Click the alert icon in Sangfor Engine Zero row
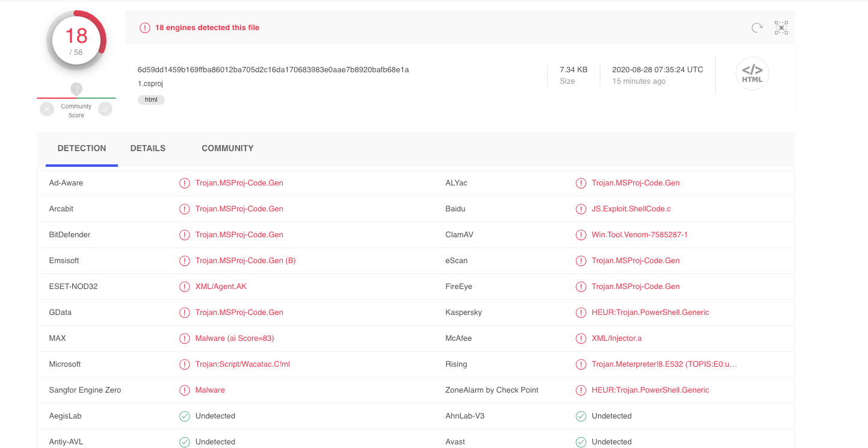This screenshot has width=868, height=448. (185, 390)
